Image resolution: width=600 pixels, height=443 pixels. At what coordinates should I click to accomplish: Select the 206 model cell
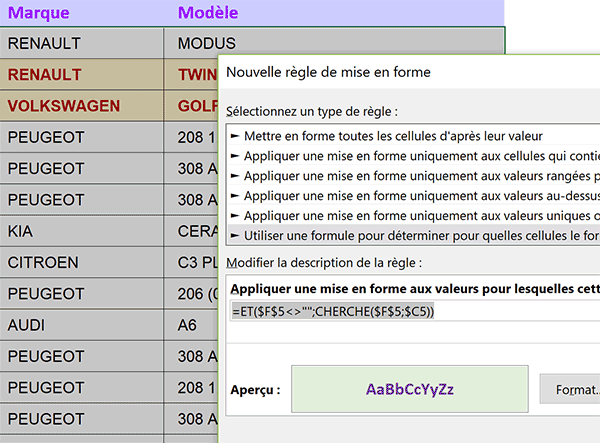point(191,294)
